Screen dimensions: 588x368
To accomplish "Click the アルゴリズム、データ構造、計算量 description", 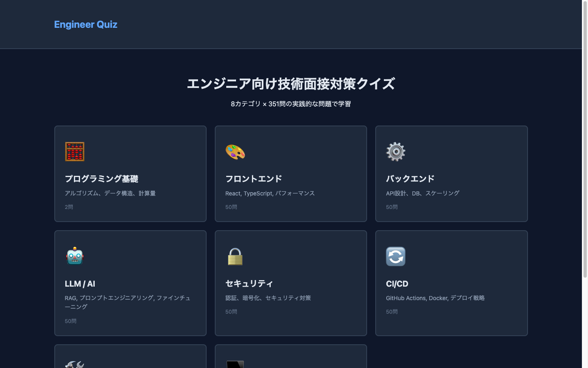I will click(x=110, y=193).
